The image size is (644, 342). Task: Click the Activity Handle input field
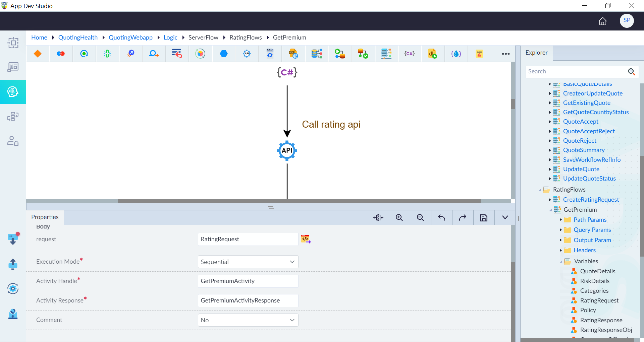point(248,281)
